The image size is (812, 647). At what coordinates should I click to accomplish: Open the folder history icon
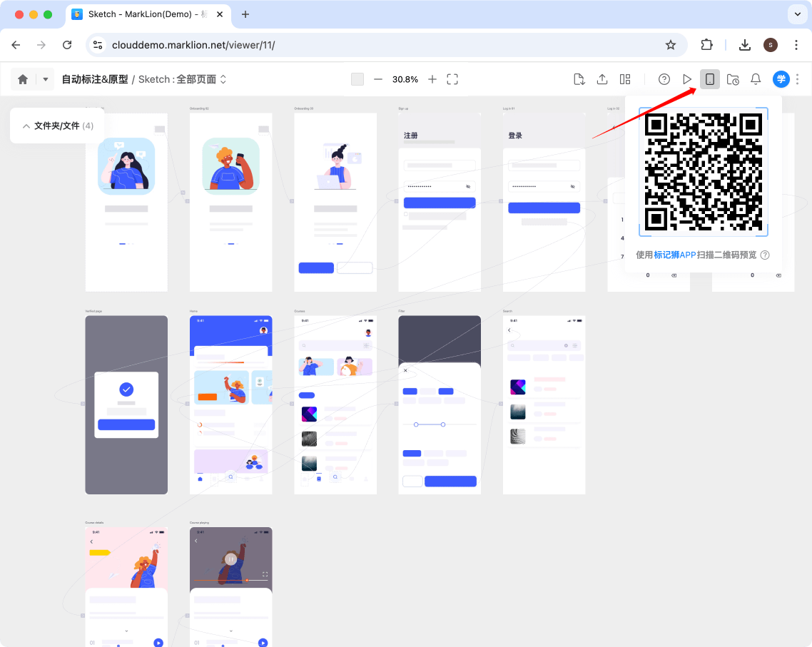click(733, 79)
